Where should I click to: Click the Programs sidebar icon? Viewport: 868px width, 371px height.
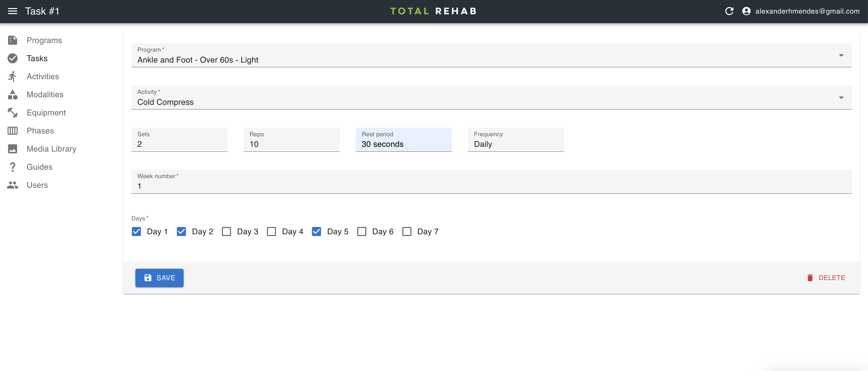[x=13, y=40]
